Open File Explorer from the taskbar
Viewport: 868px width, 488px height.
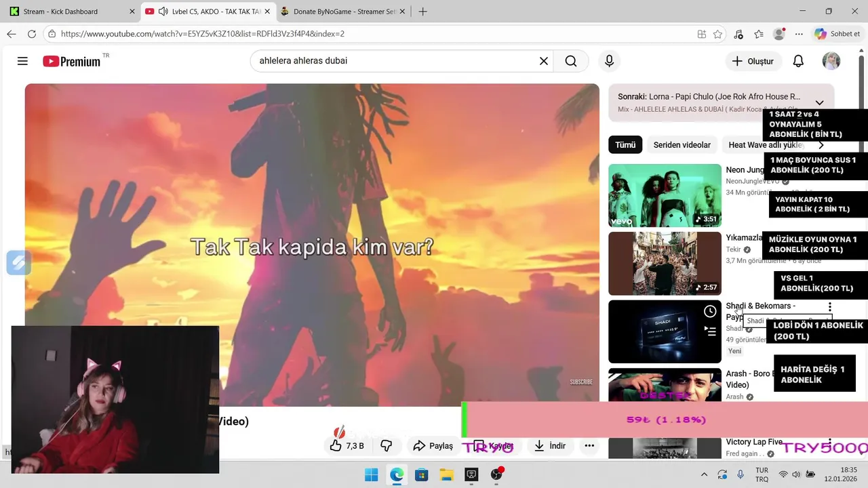coord(446,474)
